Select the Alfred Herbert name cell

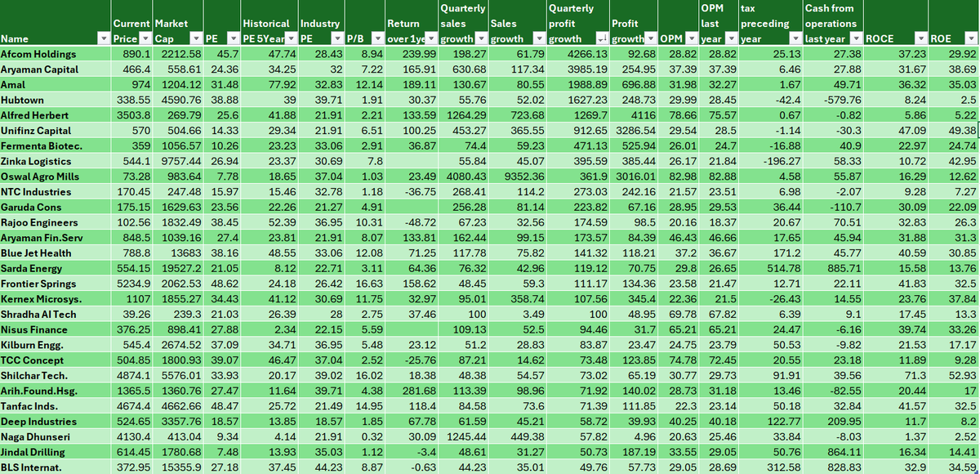click(56, 115)
